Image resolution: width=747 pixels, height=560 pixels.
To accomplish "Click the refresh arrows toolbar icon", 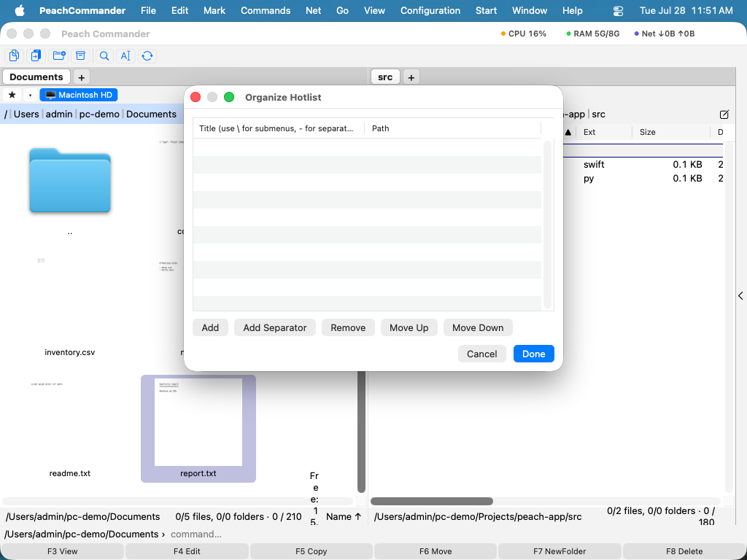I will [147, 55].
